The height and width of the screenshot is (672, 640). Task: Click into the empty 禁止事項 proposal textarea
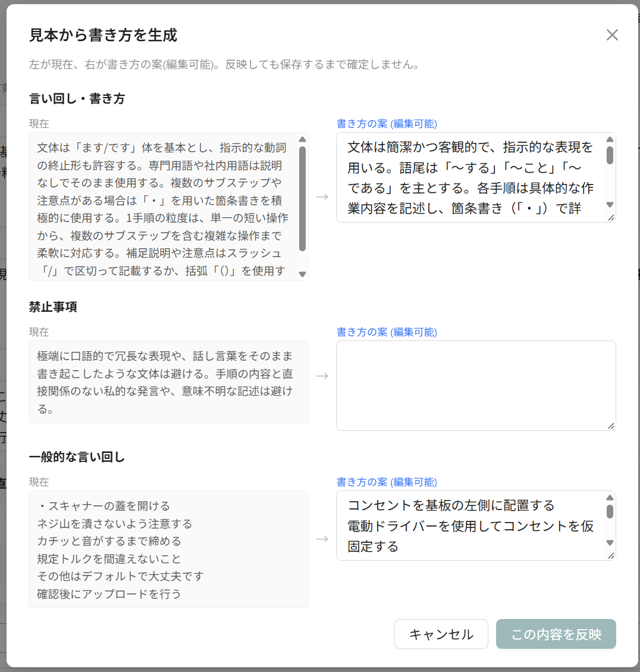[475, 386]
